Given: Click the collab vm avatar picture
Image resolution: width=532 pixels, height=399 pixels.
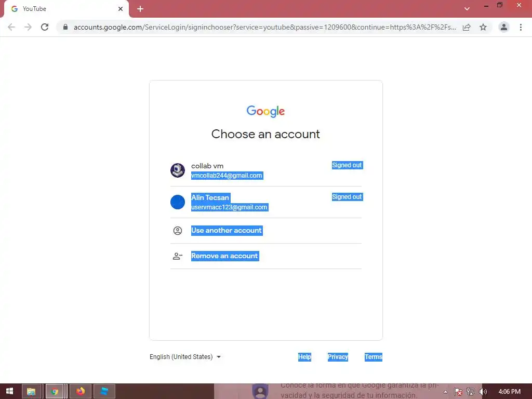Looking at the screenshot, I should 178,170.
